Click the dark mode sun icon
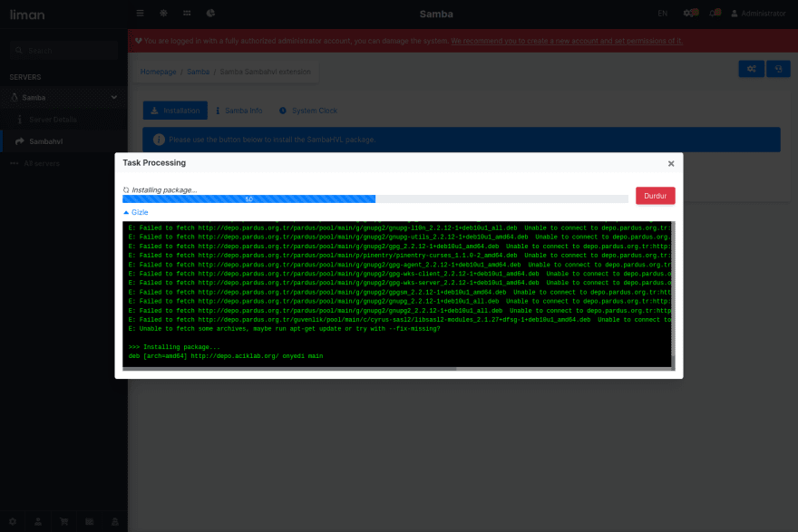The image size is (798, 532). point(163,14)
